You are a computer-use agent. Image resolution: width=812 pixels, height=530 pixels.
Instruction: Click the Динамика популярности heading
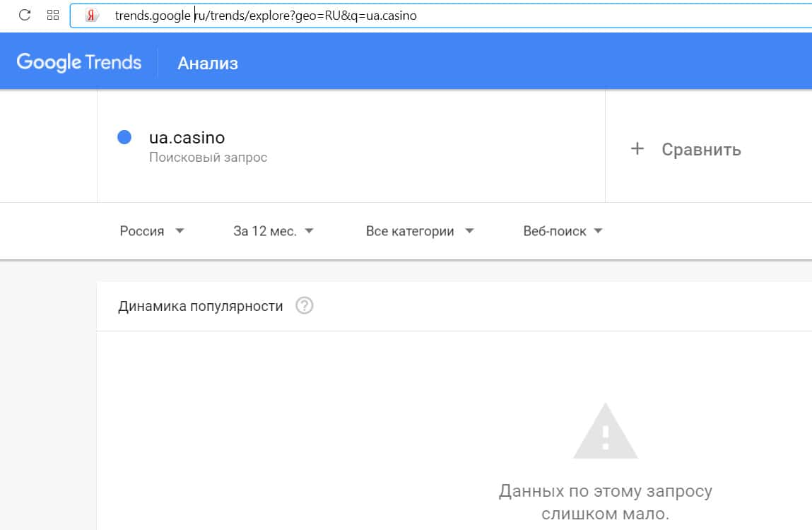coord(201,306)
